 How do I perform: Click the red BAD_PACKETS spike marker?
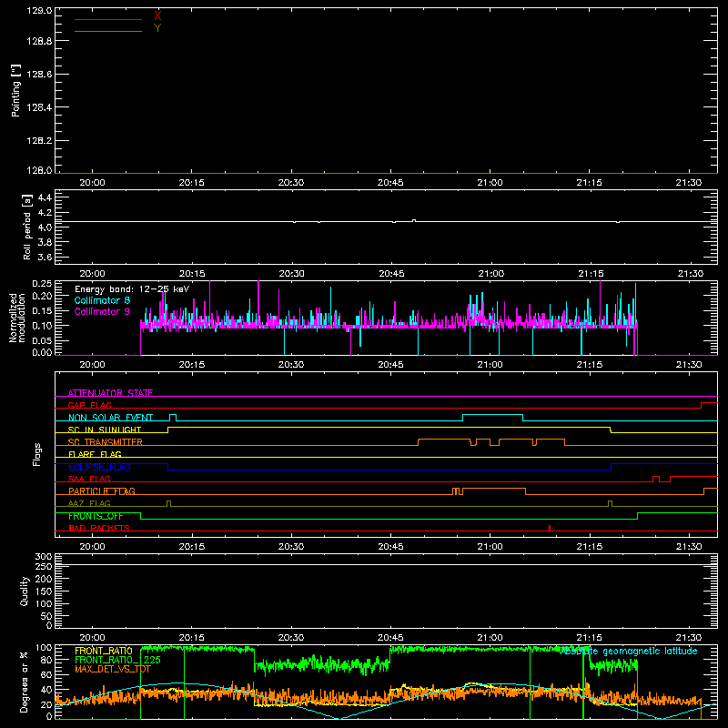coord(550,528)
